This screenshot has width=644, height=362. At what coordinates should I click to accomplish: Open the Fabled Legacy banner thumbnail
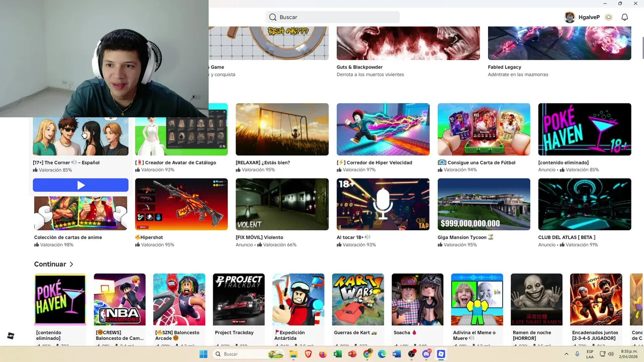(x=559, y=43)
